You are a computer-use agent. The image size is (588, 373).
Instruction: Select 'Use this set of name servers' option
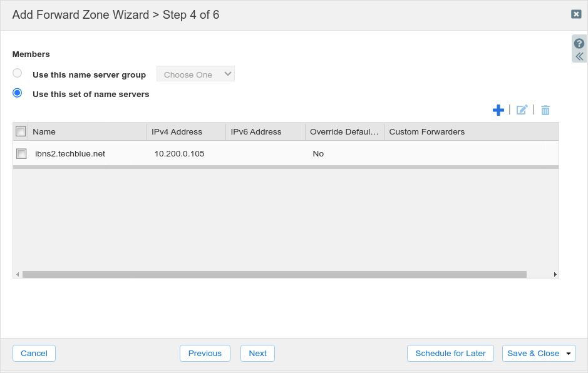[x=18, y=93]
